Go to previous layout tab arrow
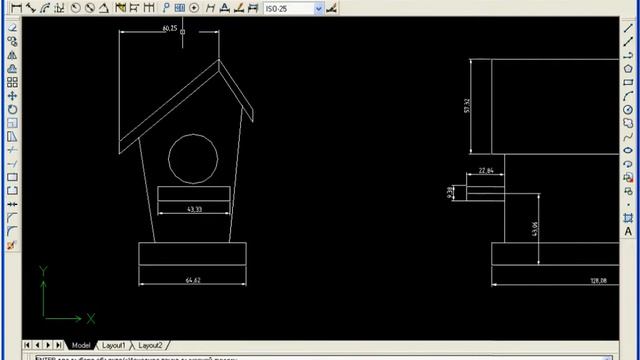This screenshot has width=640, height=360. [x=38, y=345]
